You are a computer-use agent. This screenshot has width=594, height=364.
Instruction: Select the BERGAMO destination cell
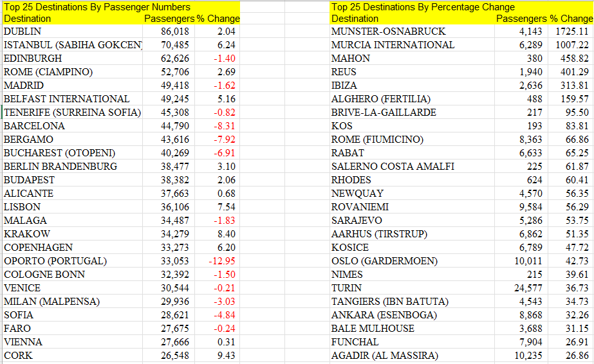[72, 140]
